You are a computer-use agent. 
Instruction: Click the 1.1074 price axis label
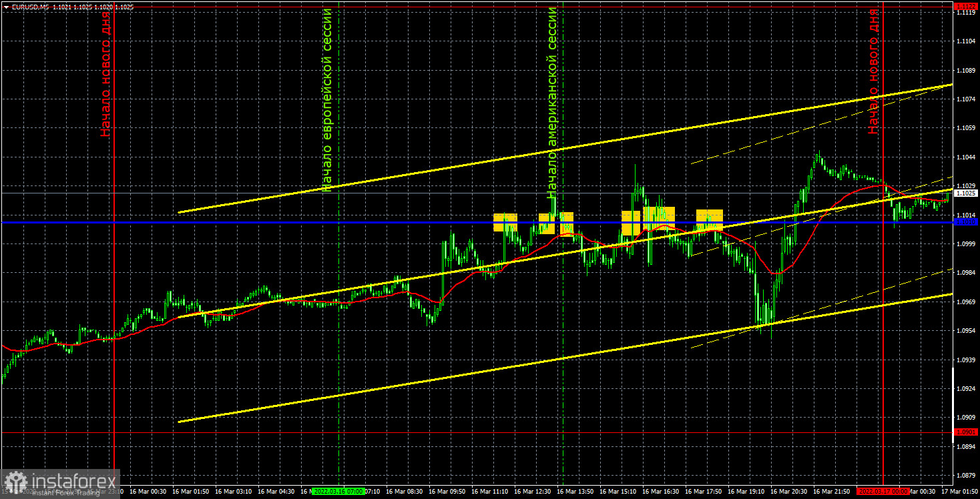pyautogui.click(x=965, y=99)
